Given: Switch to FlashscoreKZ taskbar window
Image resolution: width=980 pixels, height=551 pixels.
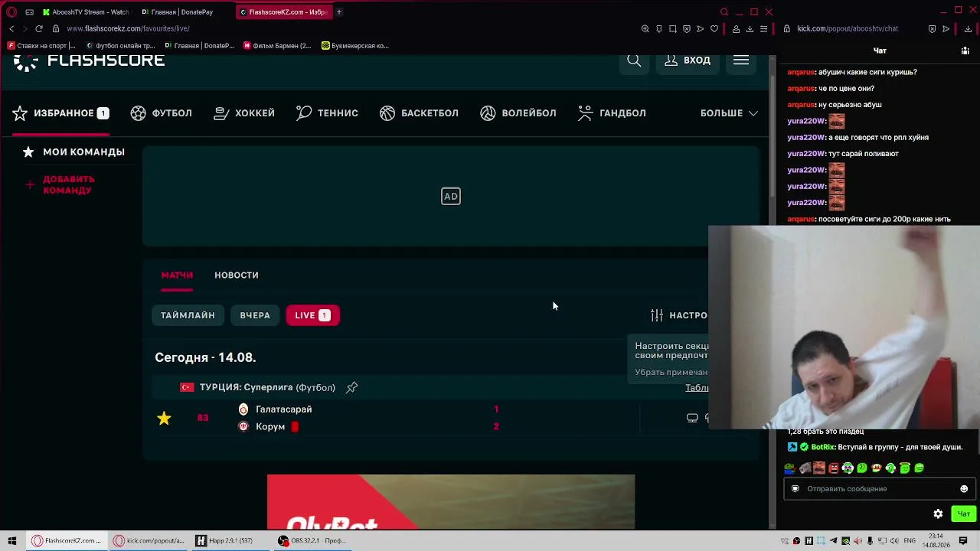Looking at the screenshot, I should pos(66,541).
